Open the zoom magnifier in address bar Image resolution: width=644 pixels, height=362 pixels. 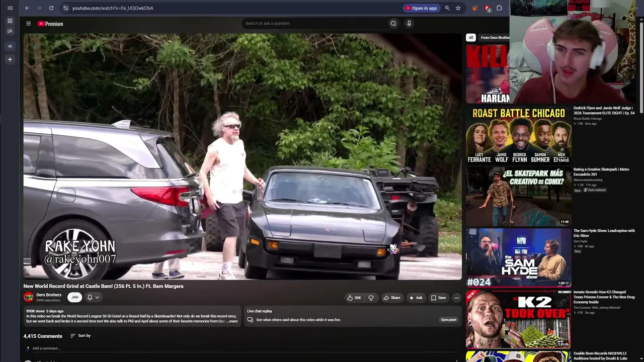click(x=447, y=8)
